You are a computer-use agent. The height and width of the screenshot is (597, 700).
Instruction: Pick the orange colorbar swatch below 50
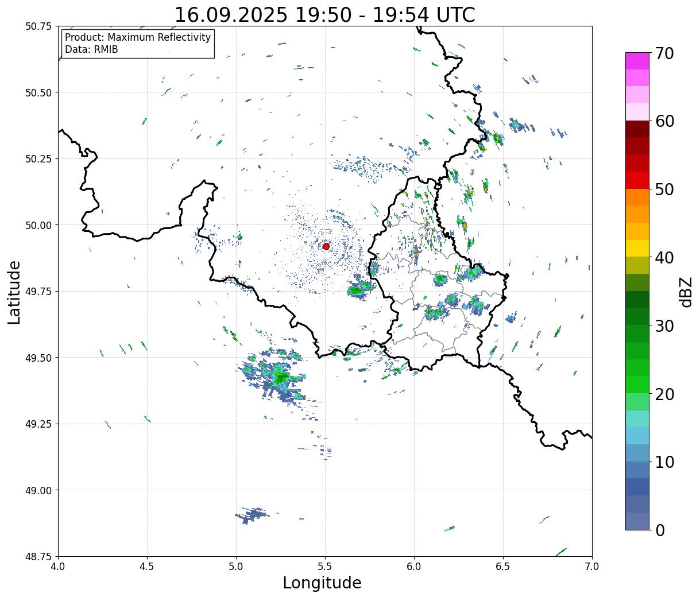tap(637, 197)
